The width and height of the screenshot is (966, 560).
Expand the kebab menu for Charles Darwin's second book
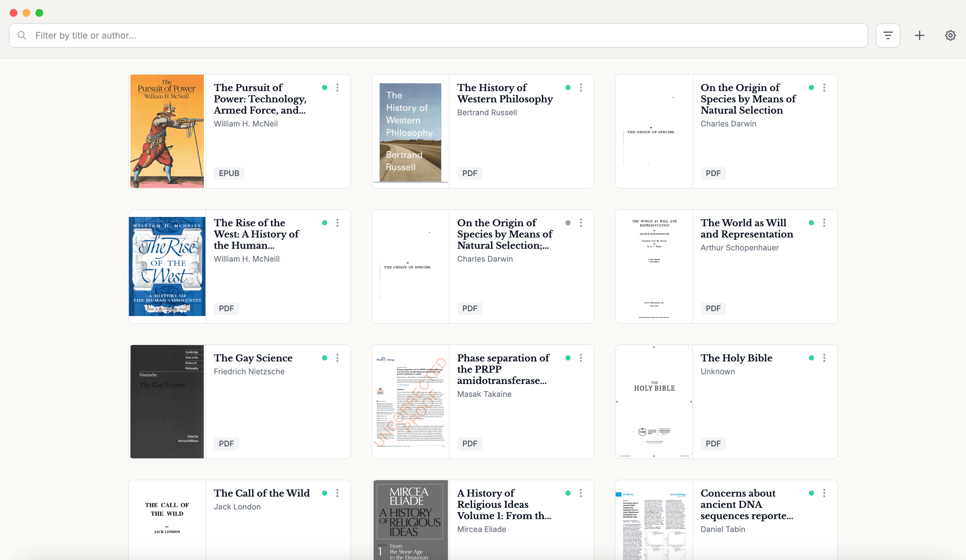581,222
